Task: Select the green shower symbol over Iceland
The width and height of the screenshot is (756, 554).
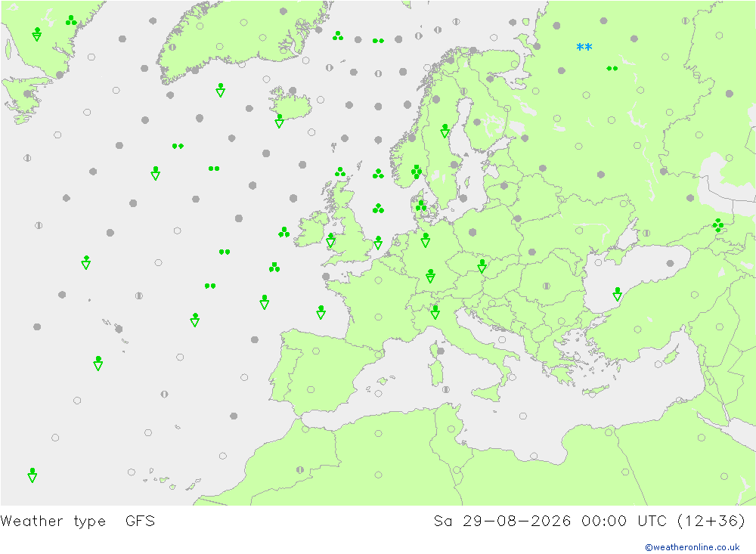Action: [x=279, y=121]
